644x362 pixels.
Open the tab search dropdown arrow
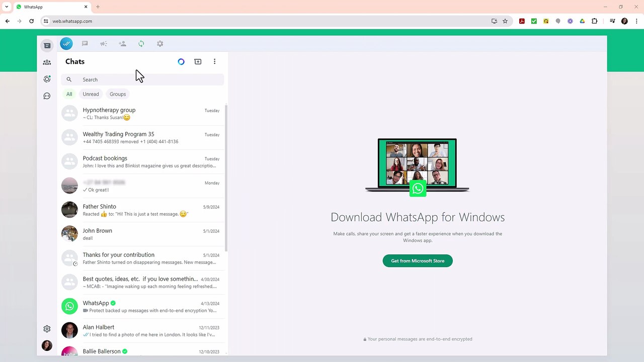pyautogui.click(x=7, y=7)
